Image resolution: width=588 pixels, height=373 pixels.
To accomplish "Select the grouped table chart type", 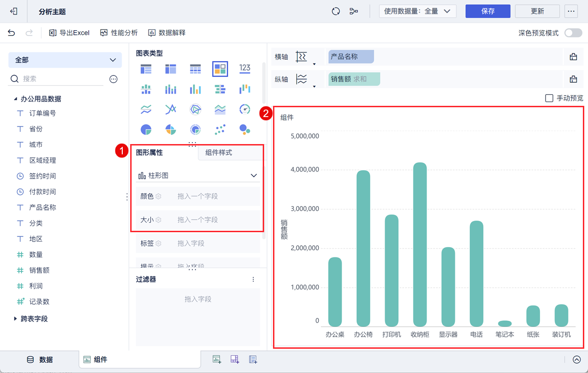I will 146,69.
